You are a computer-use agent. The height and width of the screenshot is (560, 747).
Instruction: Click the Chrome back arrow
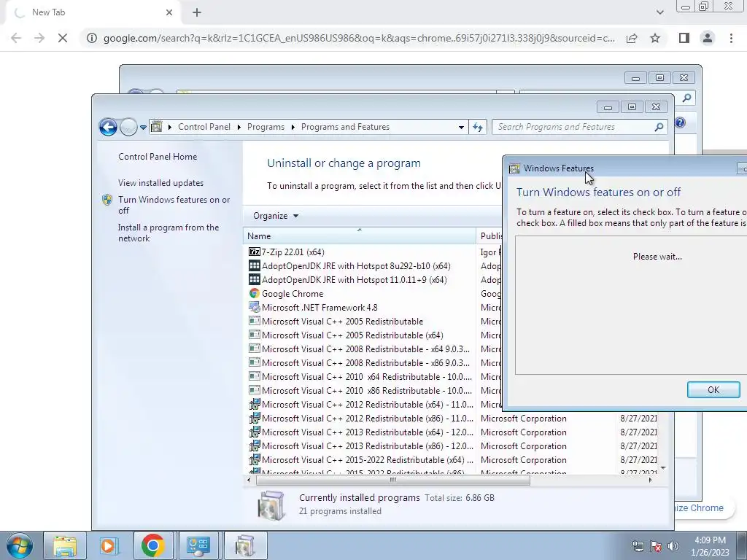click(x=16, y=38)
